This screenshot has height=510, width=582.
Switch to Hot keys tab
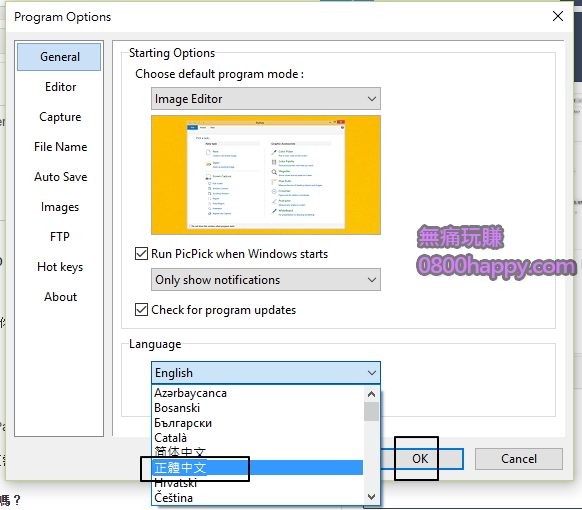click(60, 267)
